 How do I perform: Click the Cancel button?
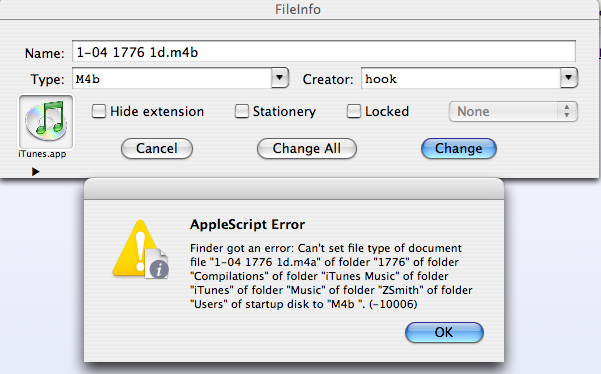(x=157, y=148)
